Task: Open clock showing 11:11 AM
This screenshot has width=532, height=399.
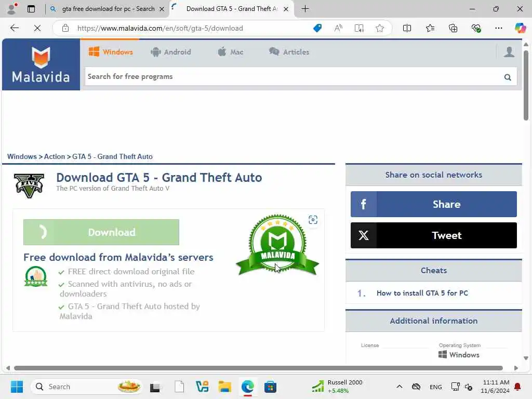Action: tap(495, 387)
